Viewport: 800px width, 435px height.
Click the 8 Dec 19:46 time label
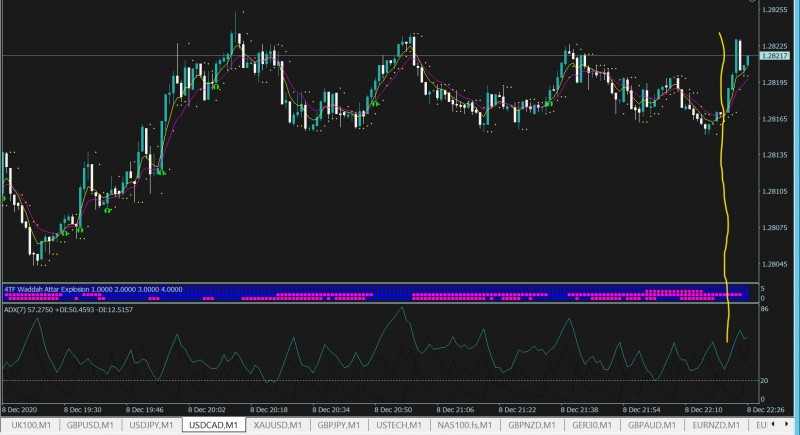click(x=145, y=410)
